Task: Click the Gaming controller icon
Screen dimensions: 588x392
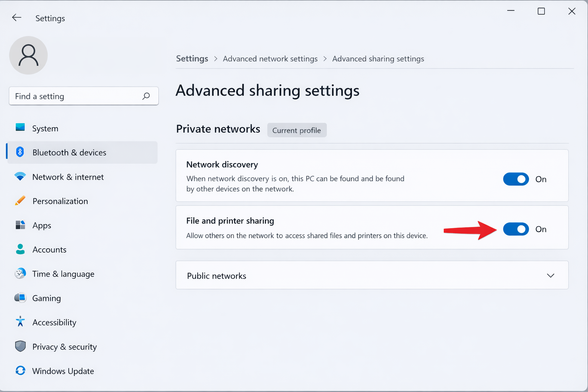Action: point(20,298)
